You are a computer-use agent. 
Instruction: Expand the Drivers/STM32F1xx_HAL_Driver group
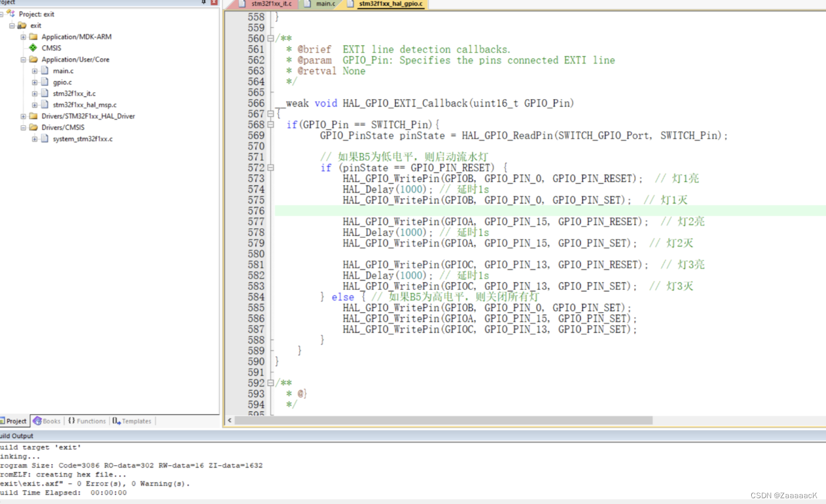pos(23,116)
